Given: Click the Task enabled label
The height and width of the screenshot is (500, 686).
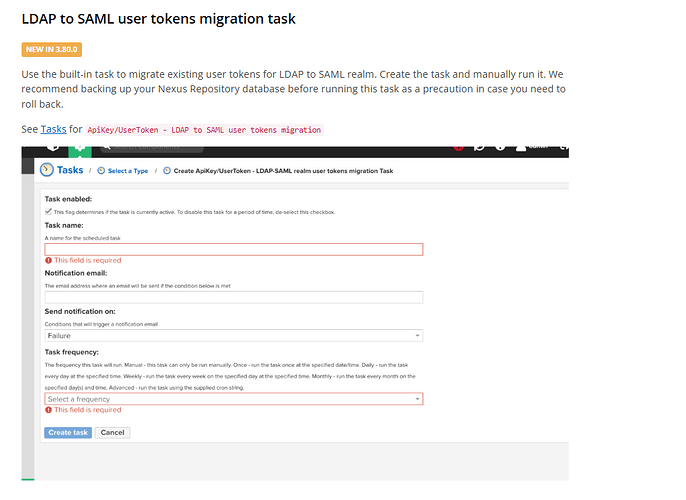Looking at the screenshot, I should [x=68, y=199].
